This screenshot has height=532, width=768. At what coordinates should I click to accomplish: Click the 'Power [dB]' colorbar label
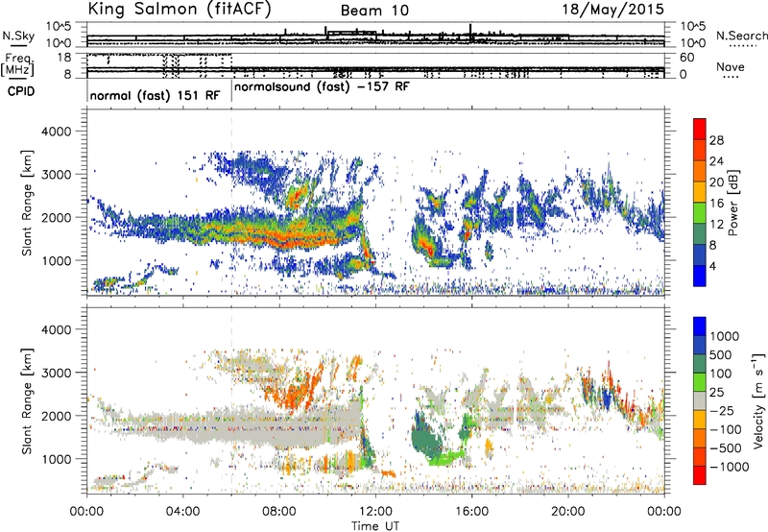pos(732,203)
